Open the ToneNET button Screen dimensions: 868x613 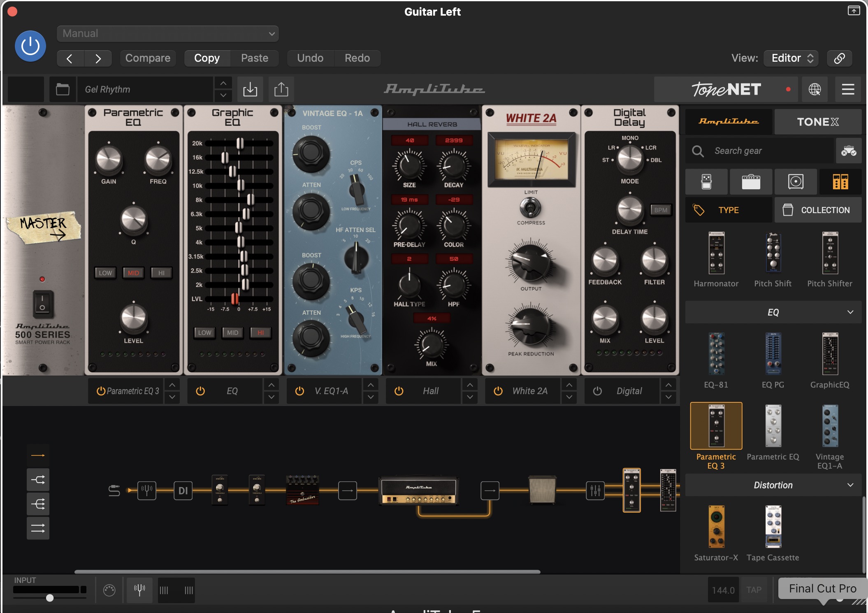point(726,89)
